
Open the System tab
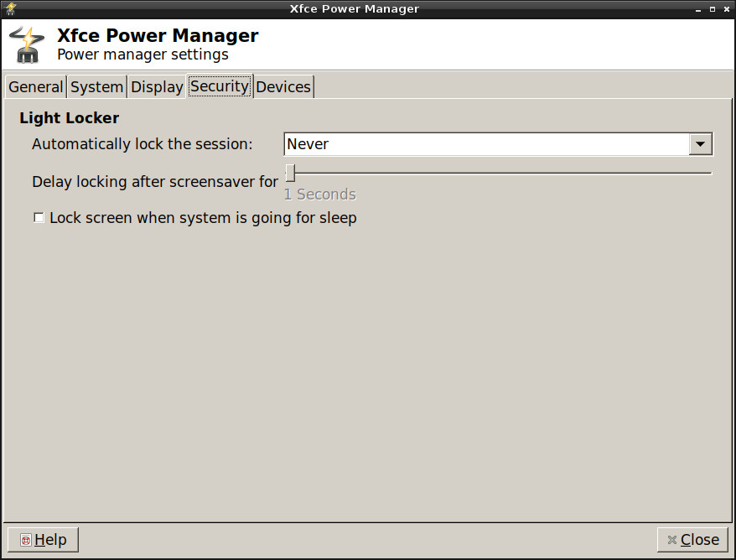pyautogui.click(x=96, y=87)
